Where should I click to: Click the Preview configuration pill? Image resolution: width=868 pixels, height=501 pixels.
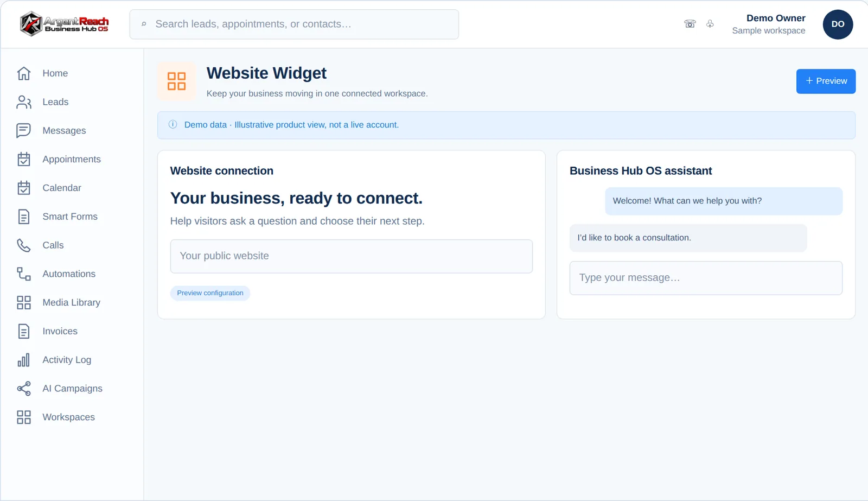(x=210, y=293)
